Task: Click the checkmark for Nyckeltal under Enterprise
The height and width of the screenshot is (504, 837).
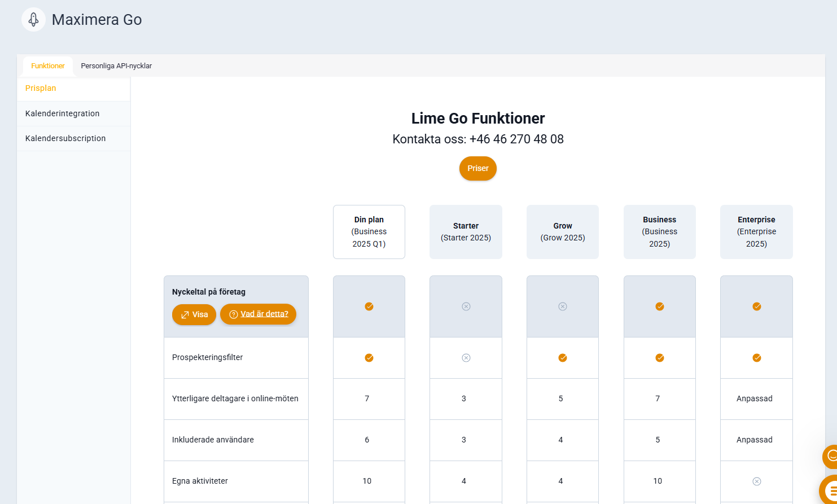Action: [x=757, y=306]
